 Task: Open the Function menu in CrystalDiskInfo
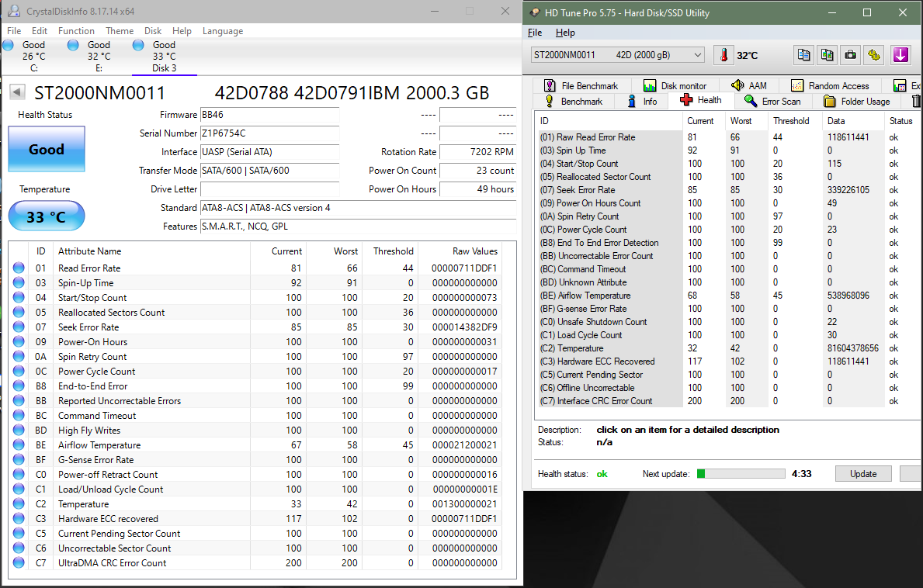76,31
